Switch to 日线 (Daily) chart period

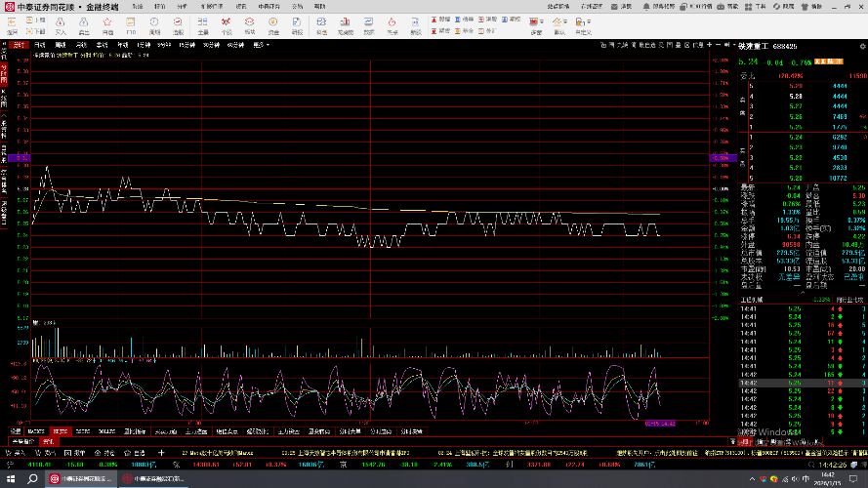point(40,45)
